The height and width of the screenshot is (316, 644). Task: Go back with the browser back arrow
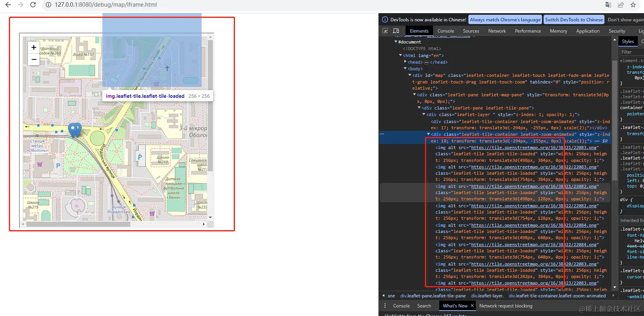point(8,5)
